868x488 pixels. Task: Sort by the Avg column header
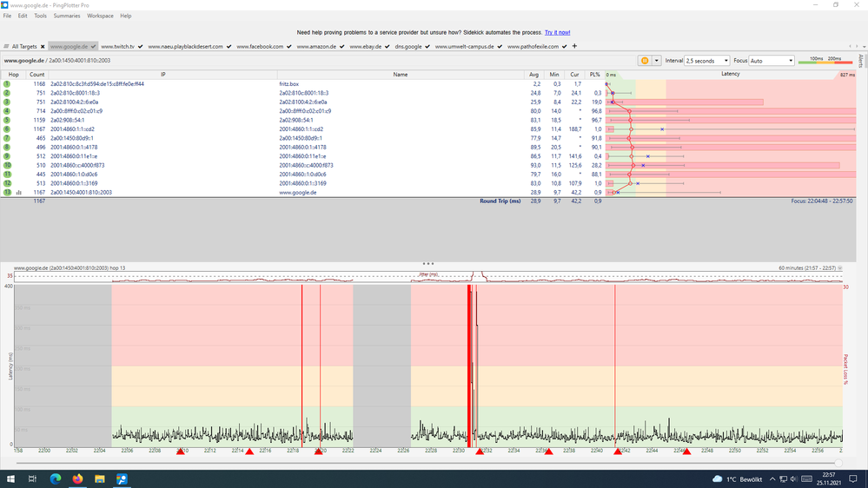point(533,74)
